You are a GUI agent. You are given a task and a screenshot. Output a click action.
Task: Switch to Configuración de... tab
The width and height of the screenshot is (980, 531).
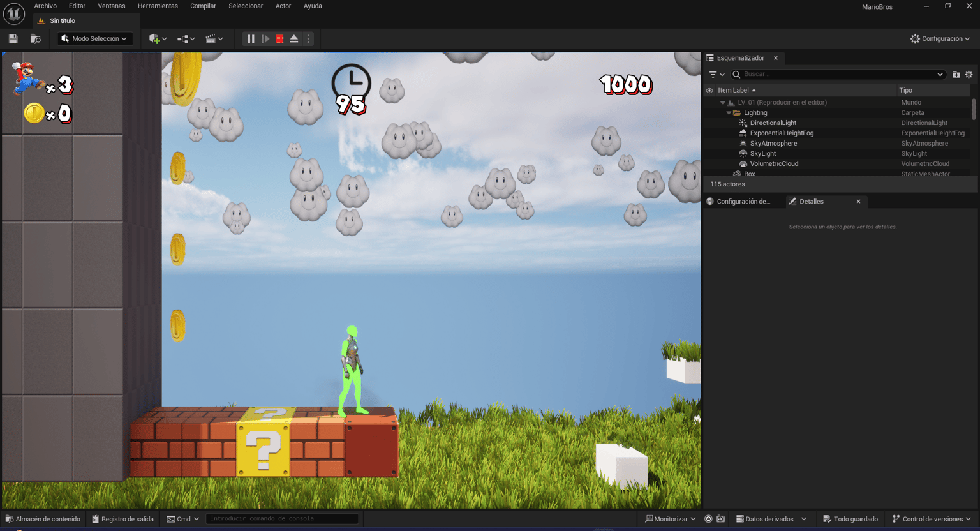(739, 202)
